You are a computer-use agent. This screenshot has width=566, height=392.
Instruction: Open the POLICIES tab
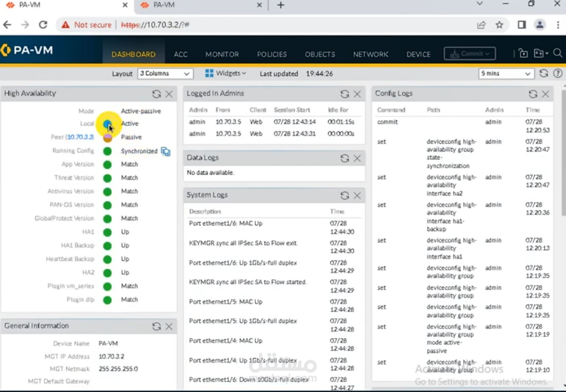click(272, 54)
